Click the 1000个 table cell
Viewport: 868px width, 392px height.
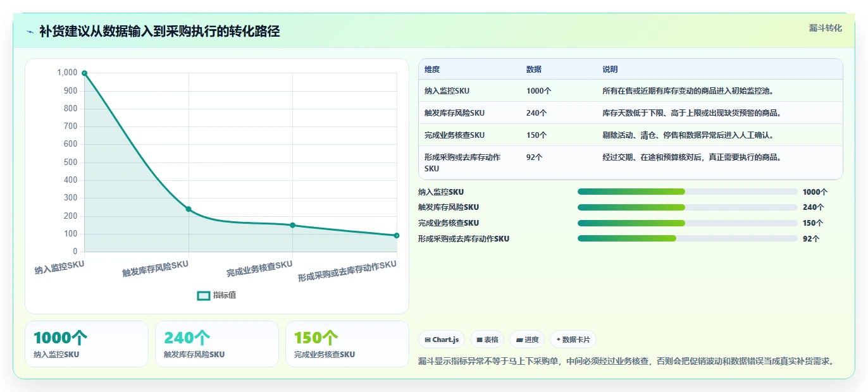pyautogui.click(x=538, y=91)
